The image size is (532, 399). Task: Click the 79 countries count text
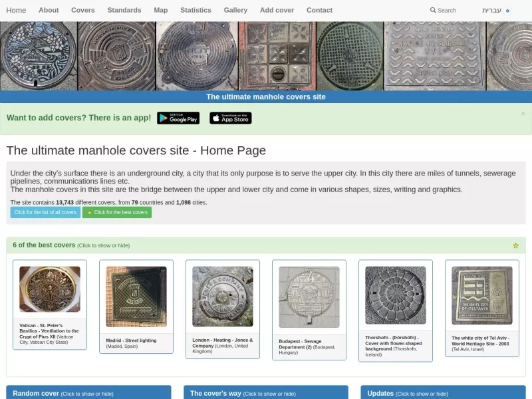coord(135,202)
